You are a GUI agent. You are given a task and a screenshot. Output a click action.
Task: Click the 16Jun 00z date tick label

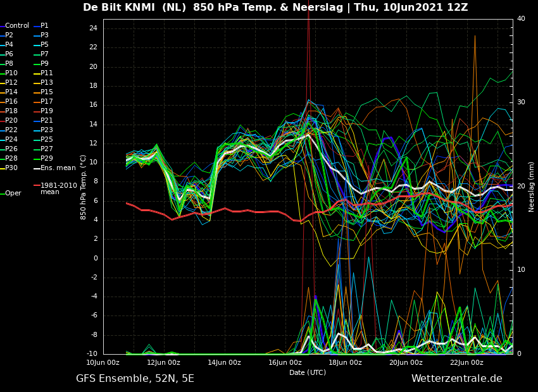285,363
